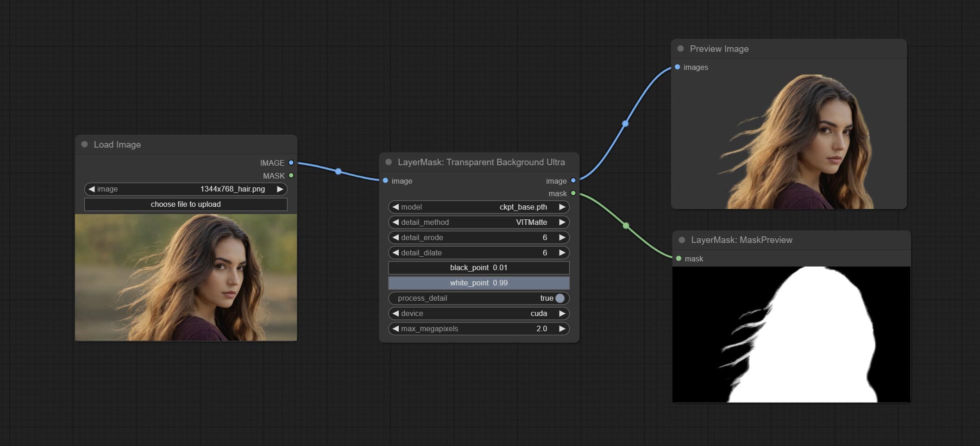Click the Load Image portrait thumbnail
This screenshot has width=980, height=446.
click(x=186, y=277)
